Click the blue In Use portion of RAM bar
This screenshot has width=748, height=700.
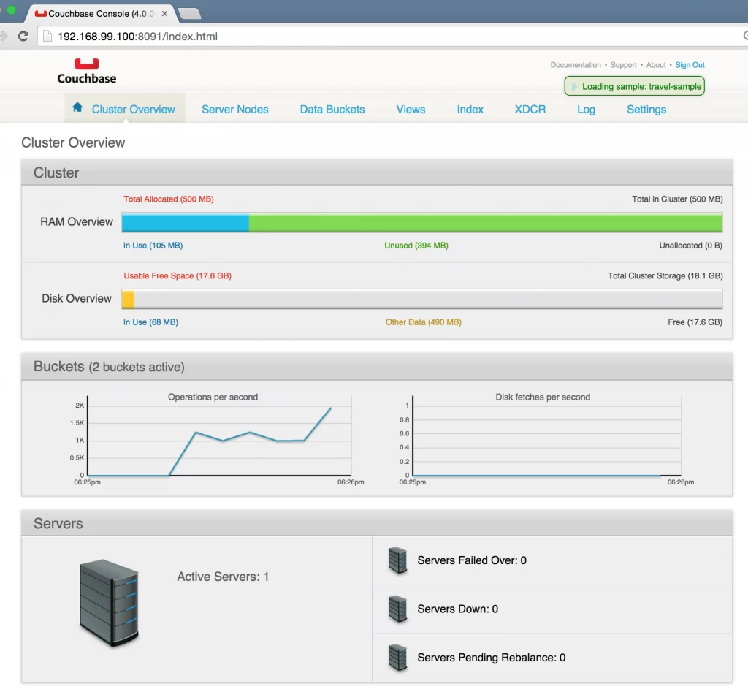click(x=185, y=223)
